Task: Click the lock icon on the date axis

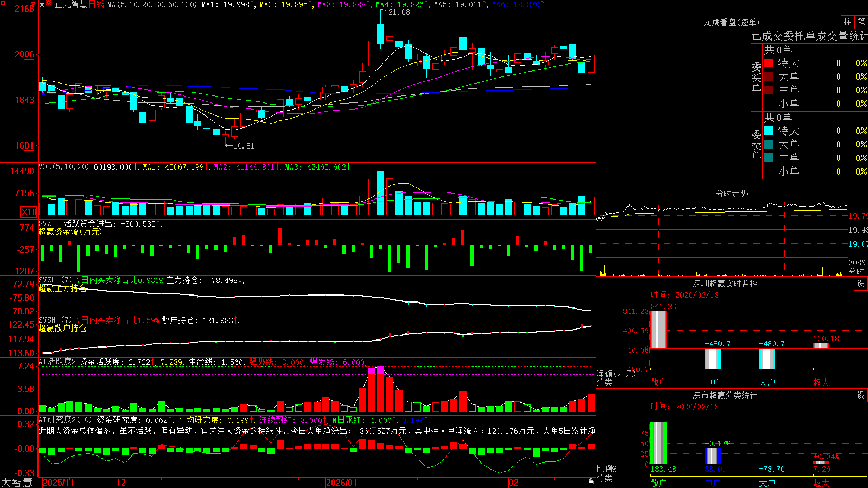Action: (x=591, y=481)
